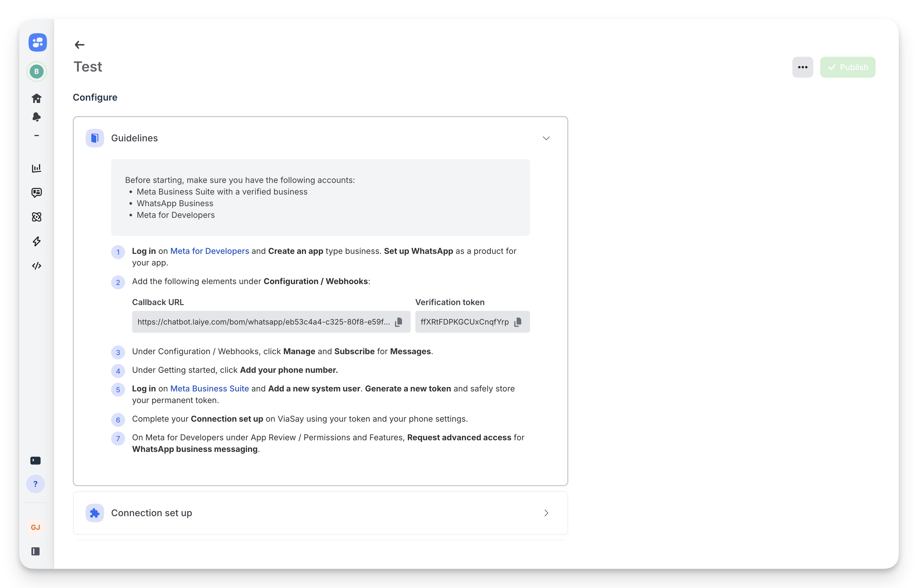918x588 pixels.
Task: Open the Meta for Developers link
Action: 209,251
